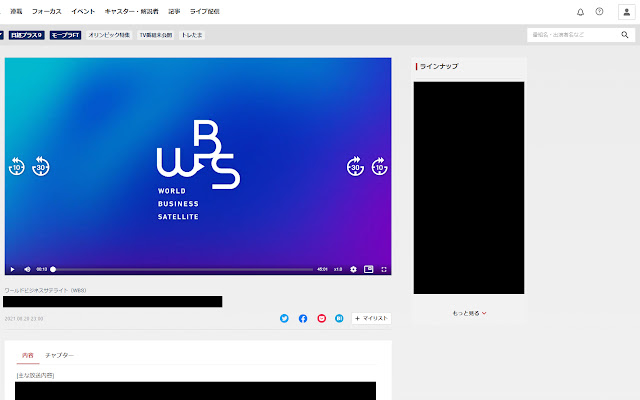Share the video on Twitter

pyautogui.click(x=284, y=318)
